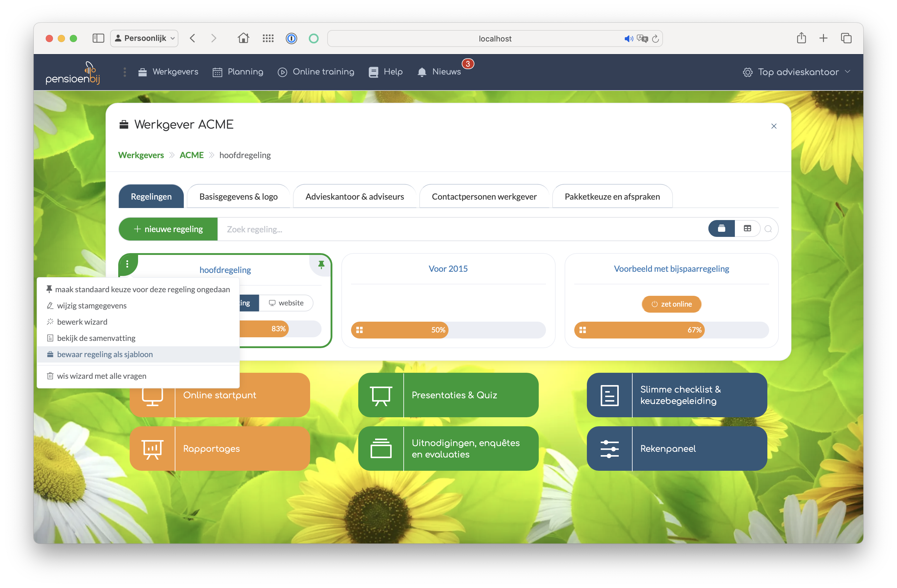Viewport: 897px width, 588px height.
Task: Open the Voor 2015 regeling
Action: coord(448,268)
